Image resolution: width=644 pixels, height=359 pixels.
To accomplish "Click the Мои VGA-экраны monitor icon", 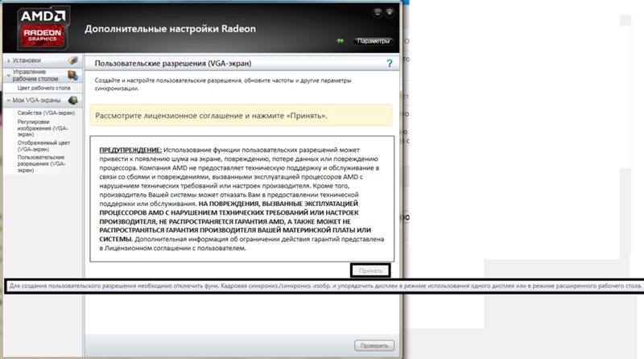I will [x=73, y=101].
